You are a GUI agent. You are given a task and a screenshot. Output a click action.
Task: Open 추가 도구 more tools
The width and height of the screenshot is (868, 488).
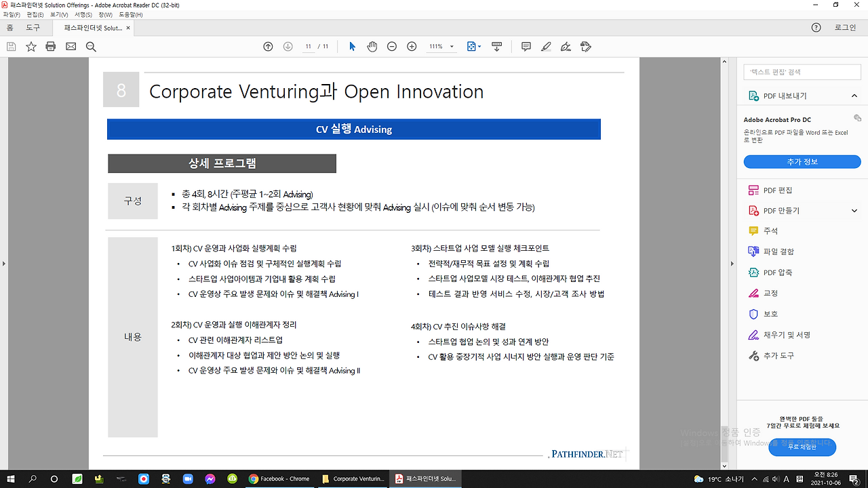(770, 356)
